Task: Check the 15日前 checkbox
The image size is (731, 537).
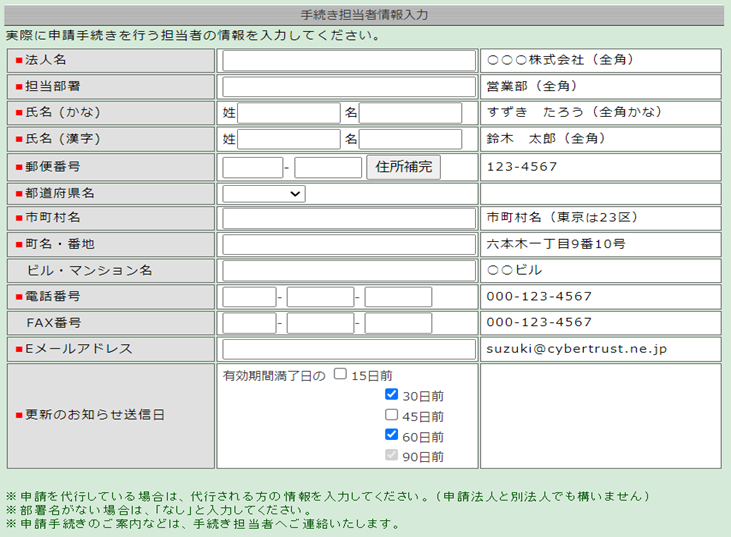Action: (340, 375)
